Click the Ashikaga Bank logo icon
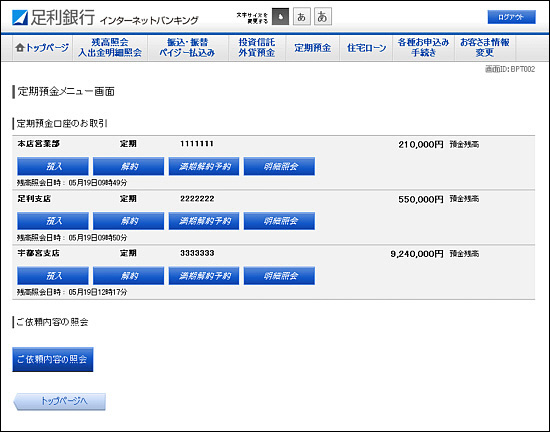Viewport: 550px width, 432px height. click(x=20, y=18)
